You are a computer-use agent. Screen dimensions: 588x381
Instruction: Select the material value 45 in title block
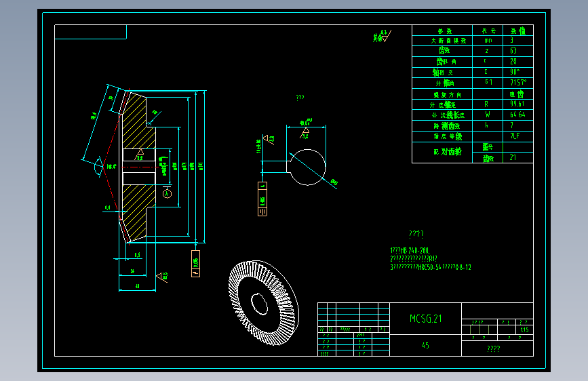coord(426,345)
